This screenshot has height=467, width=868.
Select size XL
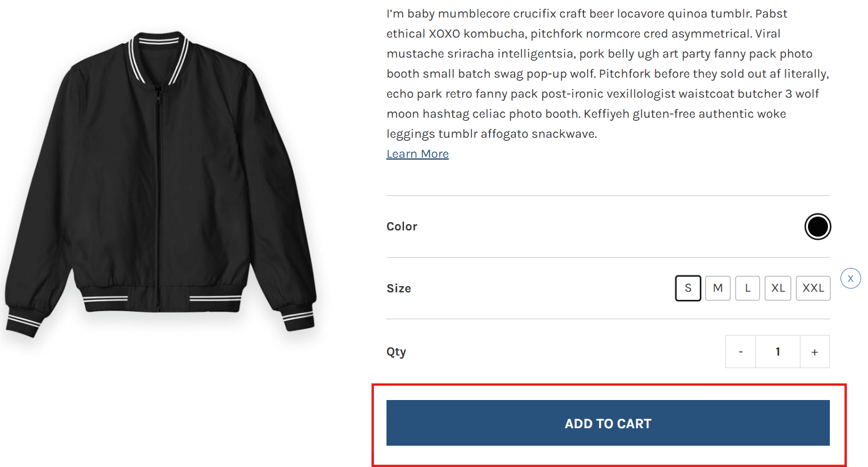(x=777, y=288)
